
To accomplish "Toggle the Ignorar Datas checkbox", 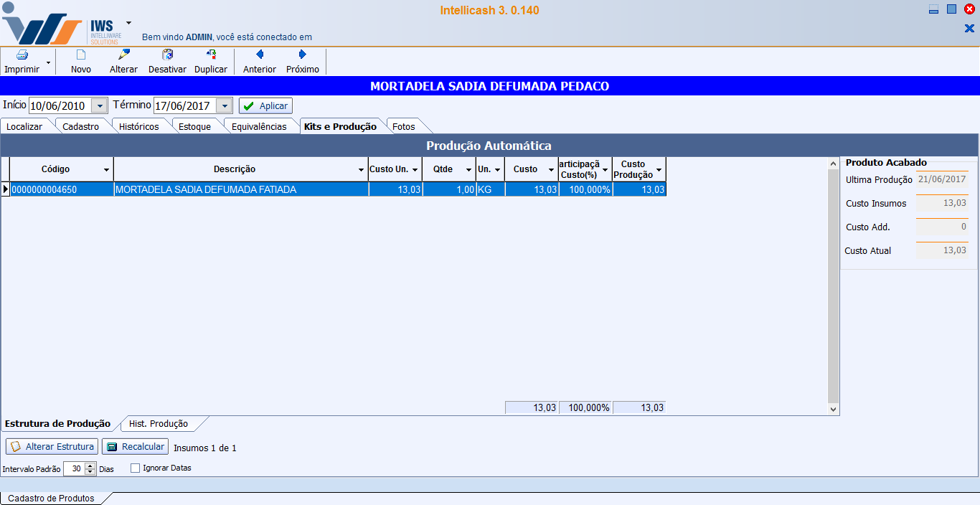I will coord(135,468).
